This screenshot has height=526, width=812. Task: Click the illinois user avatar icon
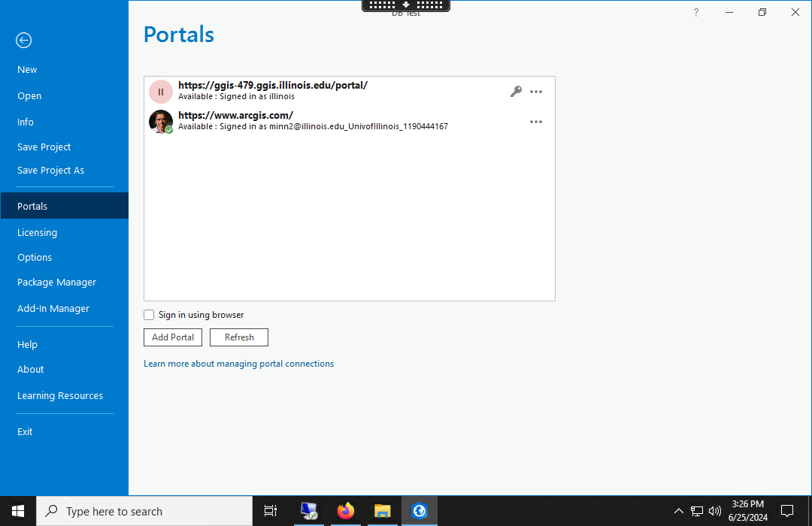click(x=161, y=92)
